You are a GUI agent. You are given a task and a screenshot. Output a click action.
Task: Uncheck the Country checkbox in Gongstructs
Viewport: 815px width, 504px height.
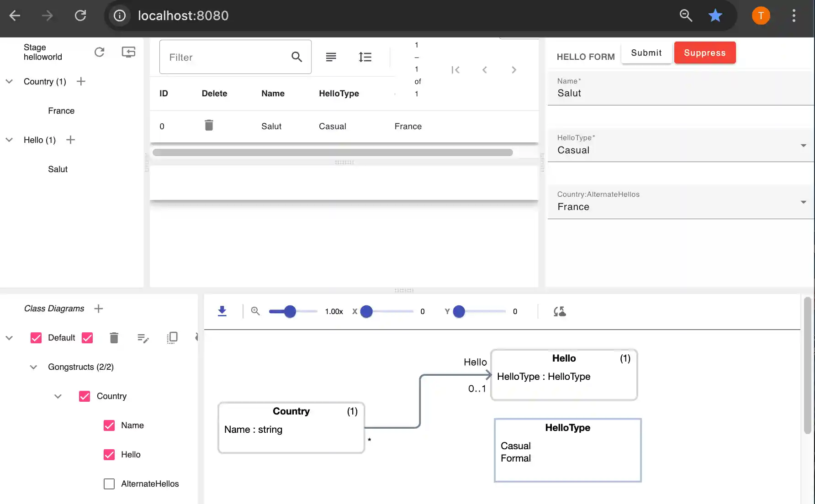85,396
